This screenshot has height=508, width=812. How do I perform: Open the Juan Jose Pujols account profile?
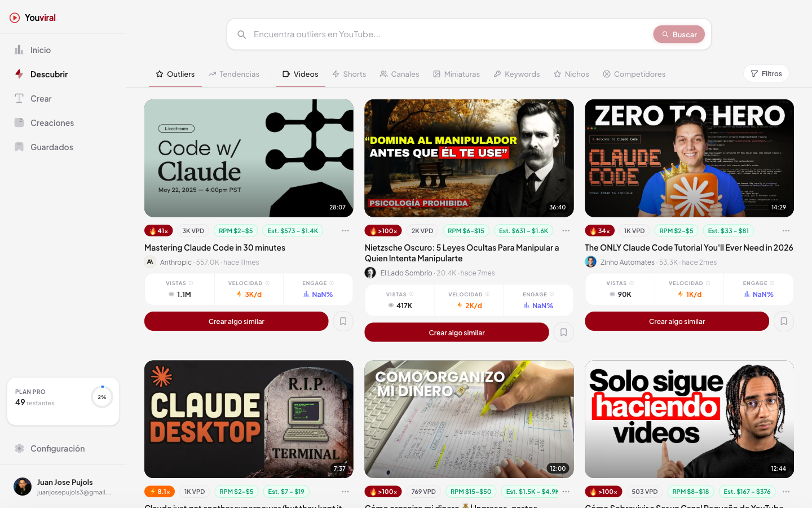(63, 487)
